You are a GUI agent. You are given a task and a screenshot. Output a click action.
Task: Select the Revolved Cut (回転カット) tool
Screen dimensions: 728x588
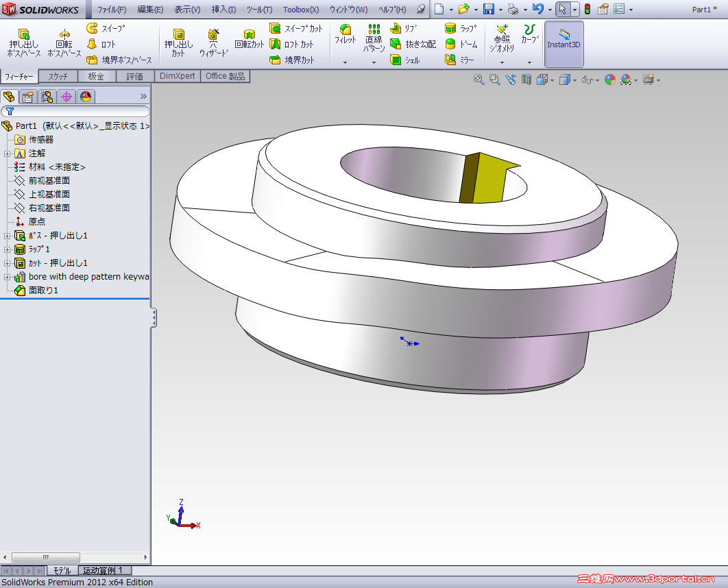click(250, 40)
